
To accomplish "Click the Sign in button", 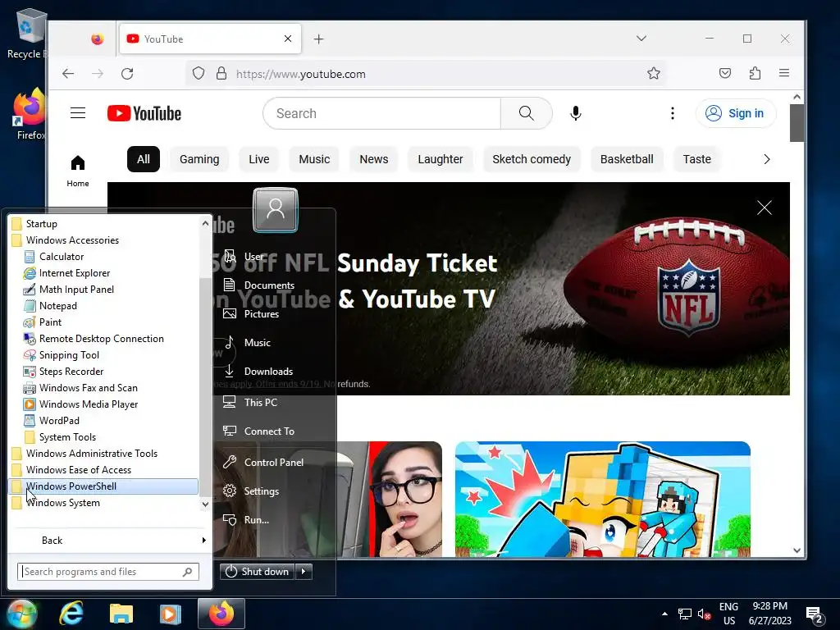I will pos(736,113).
